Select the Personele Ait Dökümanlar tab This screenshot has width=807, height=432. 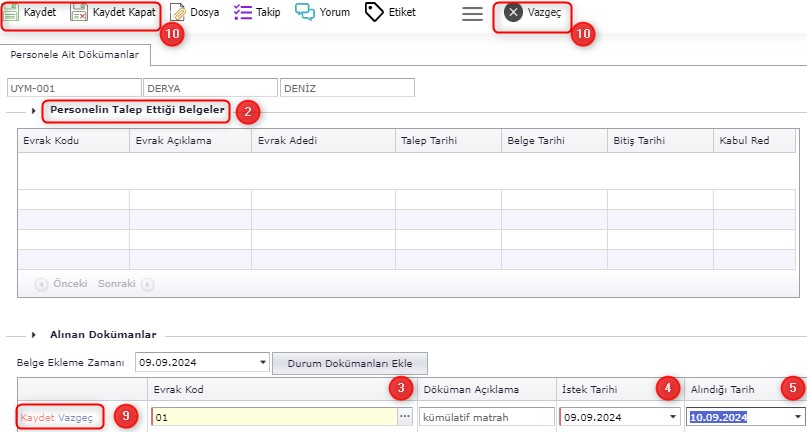tap(75, 55)
